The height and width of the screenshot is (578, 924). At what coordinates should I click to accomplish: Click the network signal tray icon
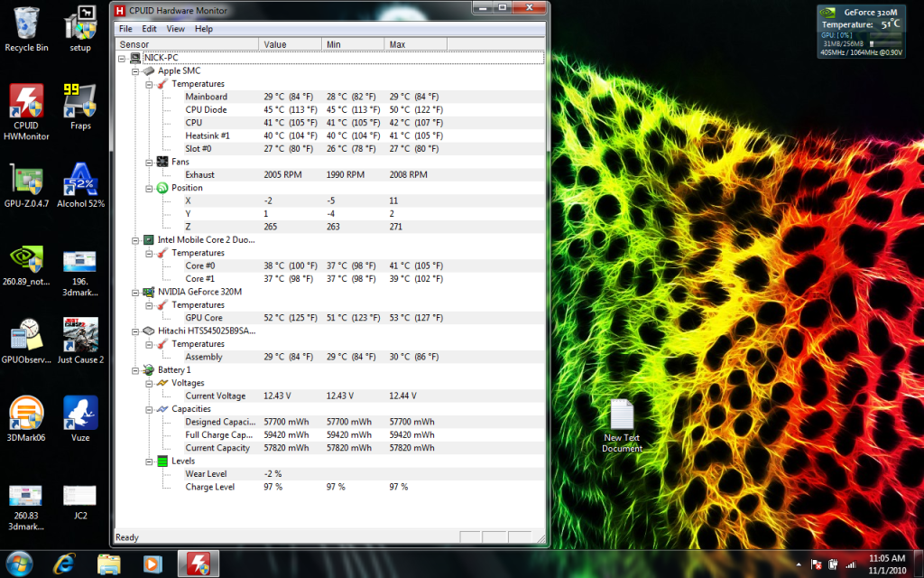(850, 564)
